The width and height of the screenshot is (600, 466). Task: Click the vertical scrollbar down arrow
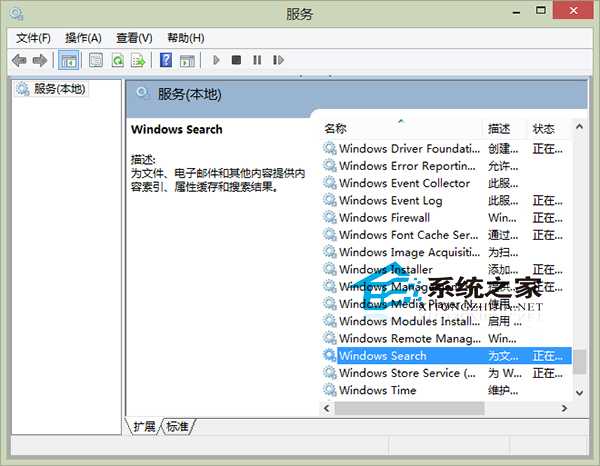pos(580,393)
